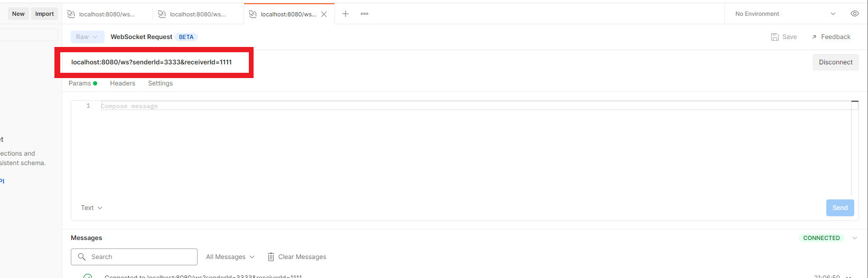Close the active localhost WebSocket tab
The height and width of the screenshot is (278, 868).
(x=324, y=14)
